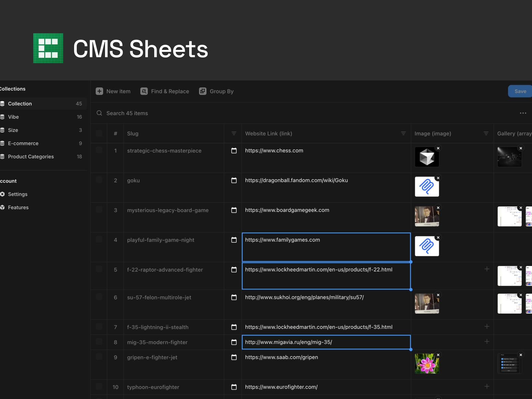Image resolution: width=532 pixels, height=399 pixels.
Task: Select the checkbox for strategic-chess-masterpiece row
Action: tap(99, 151)
